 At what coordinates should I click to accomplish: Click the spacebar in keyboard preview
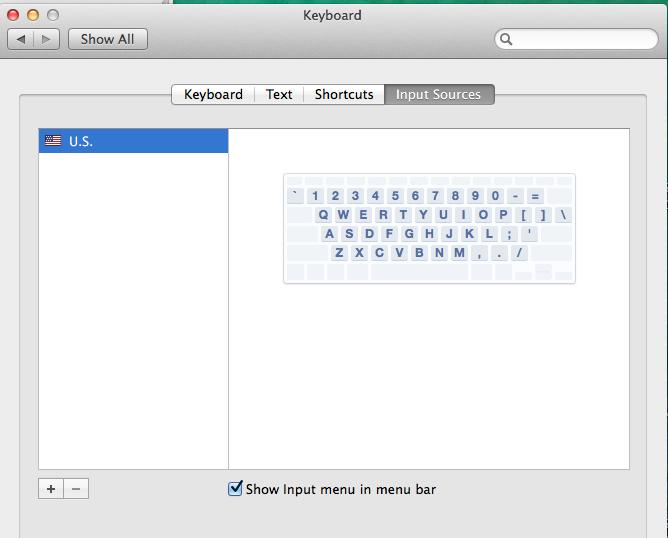point(420,272)
